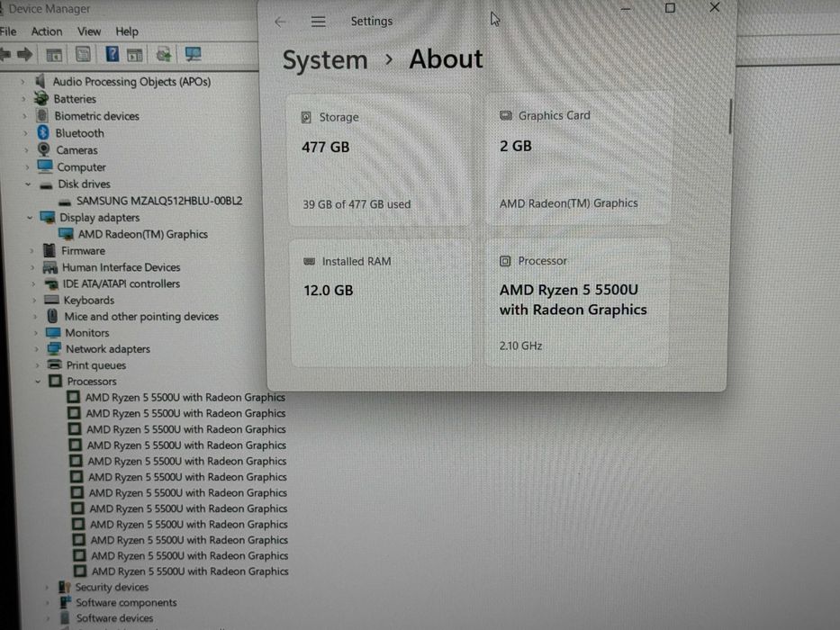
Task: Select the Firmware tree item
Action: (83, 251)
